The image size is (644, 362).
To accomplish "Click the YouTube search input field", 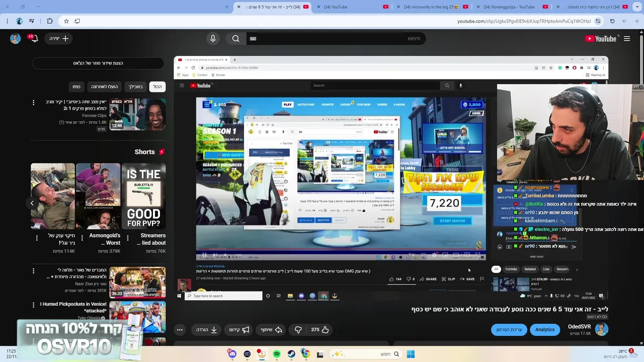I will [335, 39].
